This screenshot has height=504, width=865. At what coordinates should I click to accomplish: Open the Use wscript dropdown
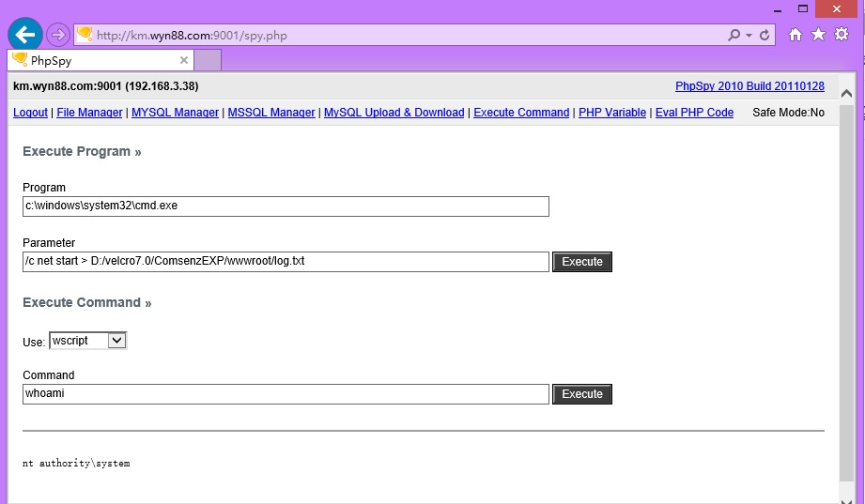[87, 341]
